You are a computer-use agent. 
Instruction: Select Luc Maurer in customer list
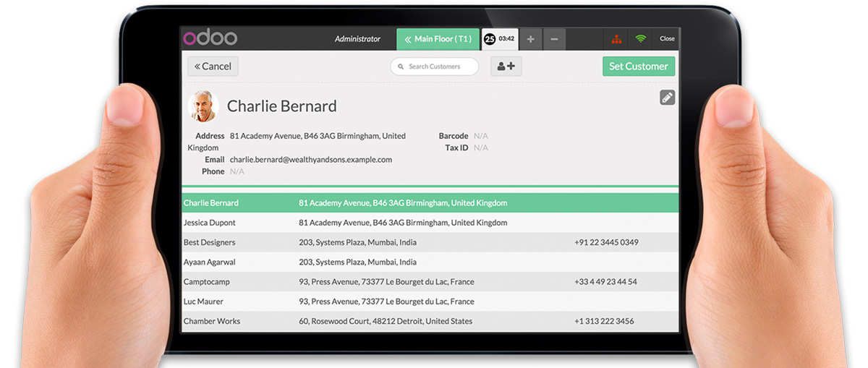click(430, 301)
